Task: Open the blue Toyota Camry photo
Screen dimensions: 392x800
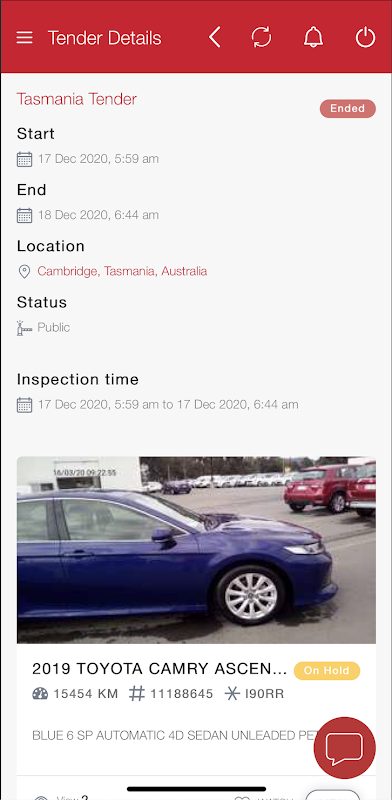Action: (x=196, y=549)
